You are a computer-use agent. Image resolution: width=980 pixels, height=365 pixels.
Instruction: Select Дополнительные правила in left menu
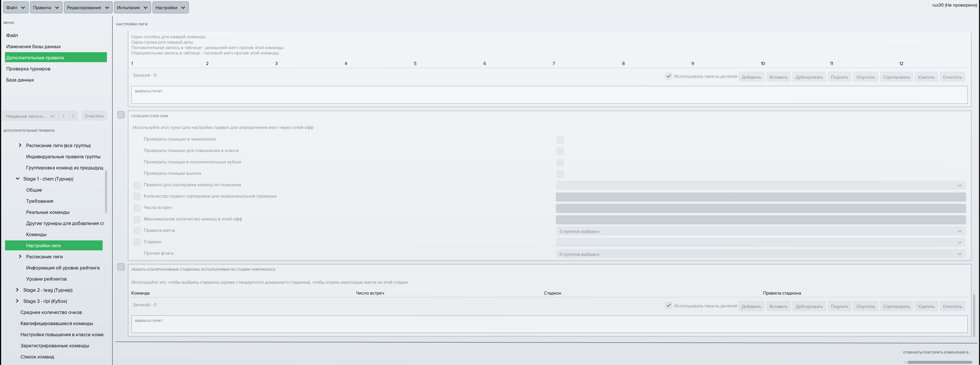[x=56, y=58]
